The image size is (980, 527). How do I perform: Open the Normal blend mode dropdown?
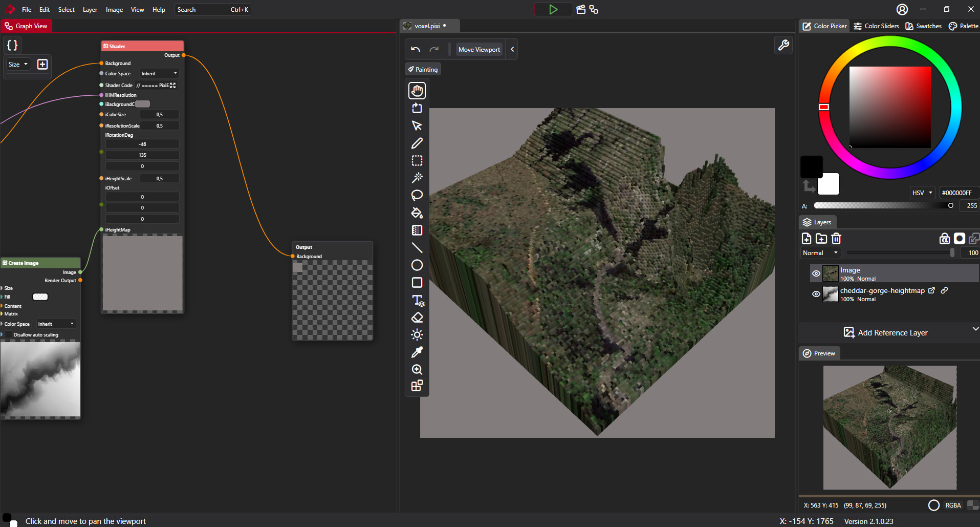click(820, 253)
